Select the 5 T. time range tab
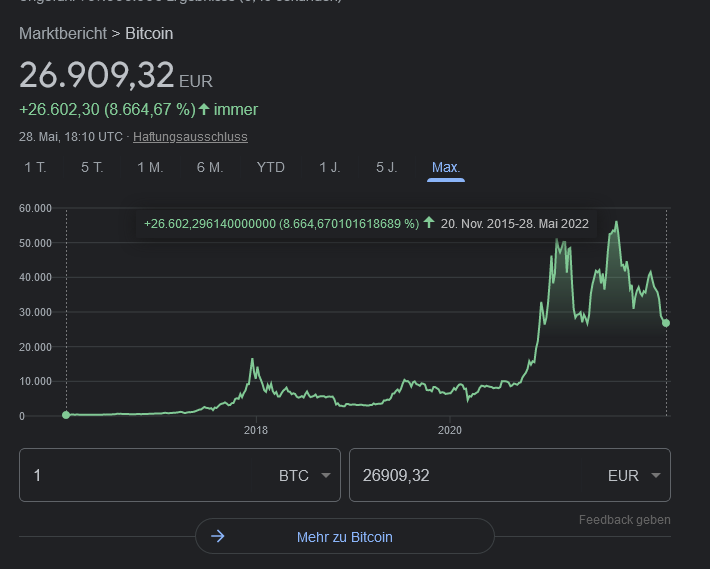 92,167
